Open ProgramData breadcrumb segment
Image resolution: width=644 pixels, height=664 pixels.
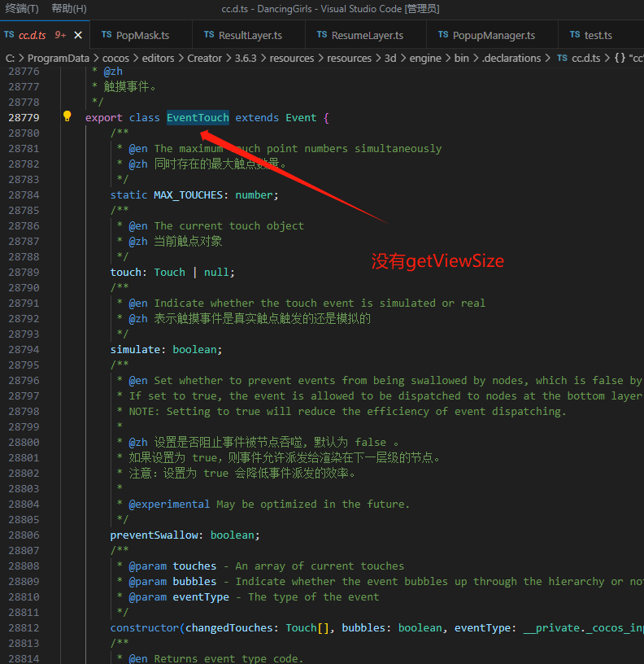tap(59, 58)
